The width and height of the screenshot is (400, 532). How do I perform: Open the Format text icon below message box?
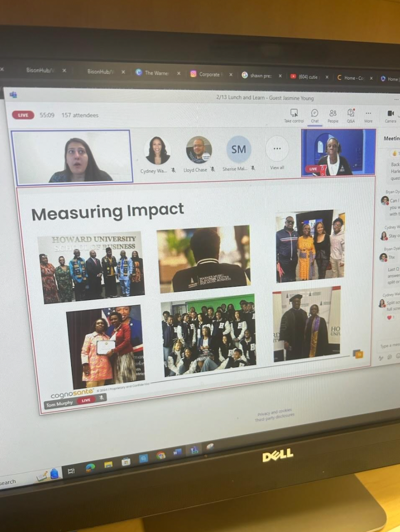(x=381, y=357)
